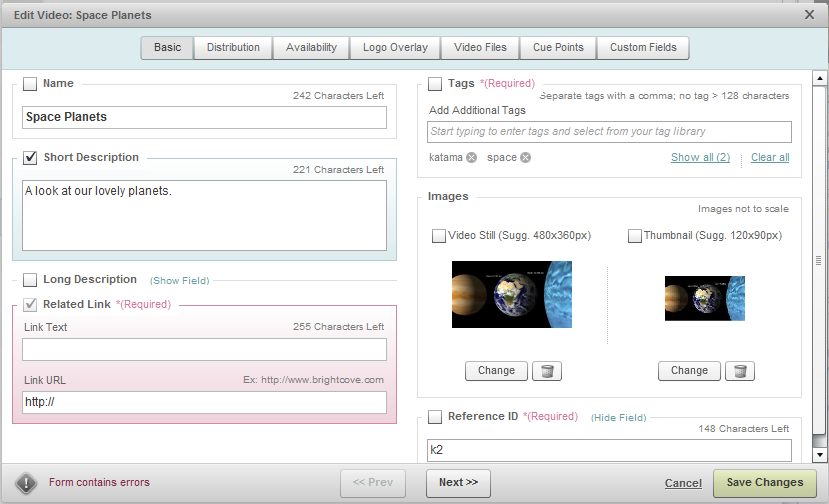Close the Edit Video dialog
This screenshot has width=829, height=504.
coord(809,15)
